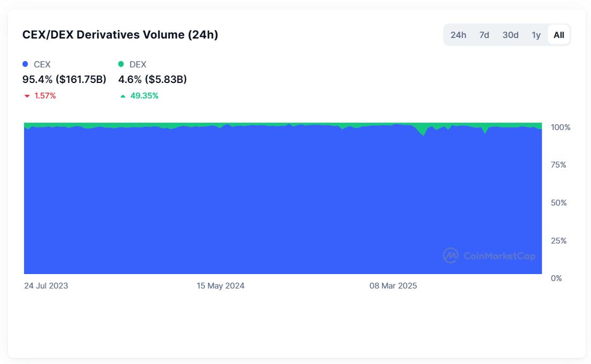This screenshot has width=591, height=364.
Task: Click the 15 May 2024 axis label
Action: [x=221, y=286]
